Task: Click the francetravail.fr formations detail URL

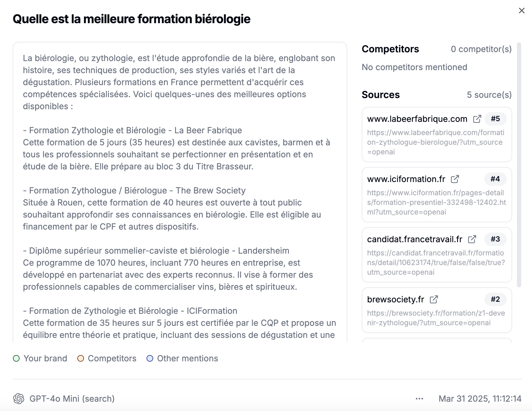Action: tap(436, 262)
